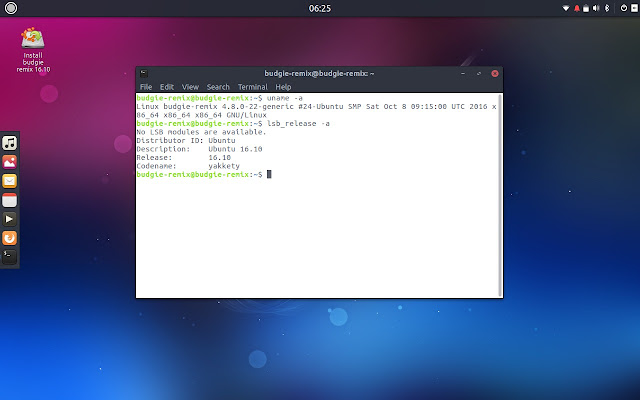Screen dimensions: 640x400
Task: Open the File menu in terminal
Action: [x=146, y=87]
